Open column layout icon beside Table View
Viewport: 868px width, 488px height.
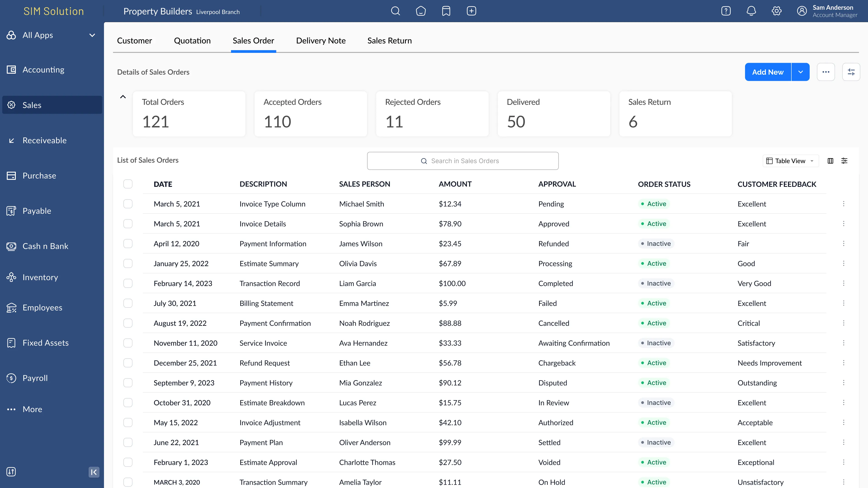click(830, 161)
